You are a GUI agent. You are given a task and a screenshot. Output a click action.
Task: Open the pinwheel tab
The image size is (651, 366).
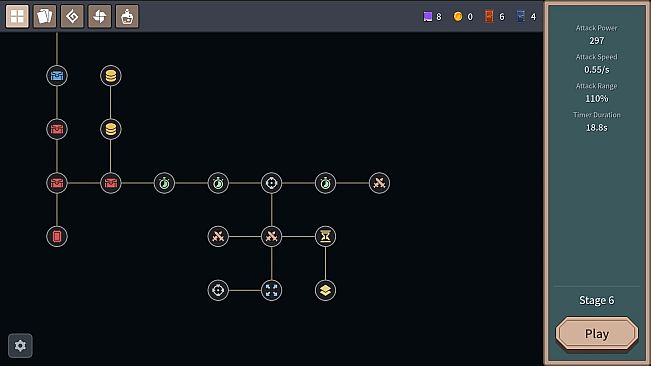click(100, 17)
